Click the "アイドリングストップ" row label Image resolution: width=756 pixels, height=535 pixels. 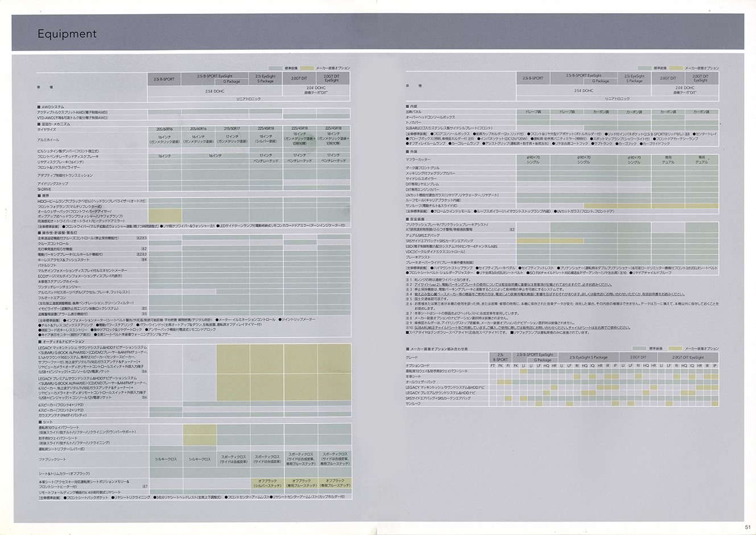pyautogui.click(x=52, y=183)
